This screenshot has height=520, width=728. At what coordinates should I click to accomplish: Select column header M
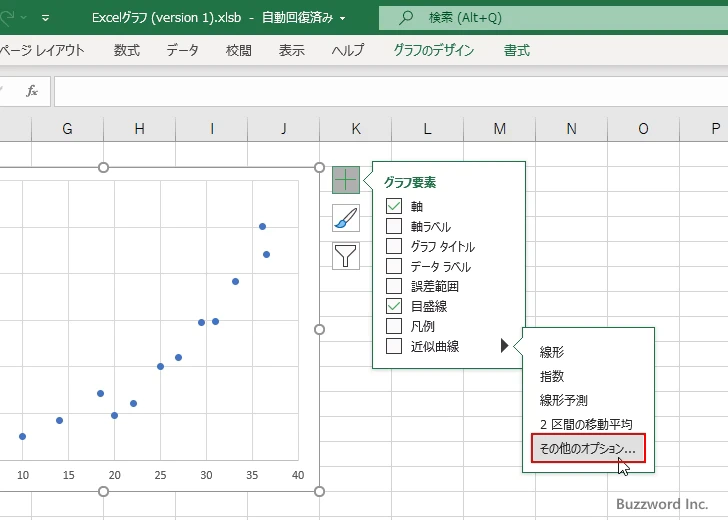pyautogui.click(x=499, y=128)
